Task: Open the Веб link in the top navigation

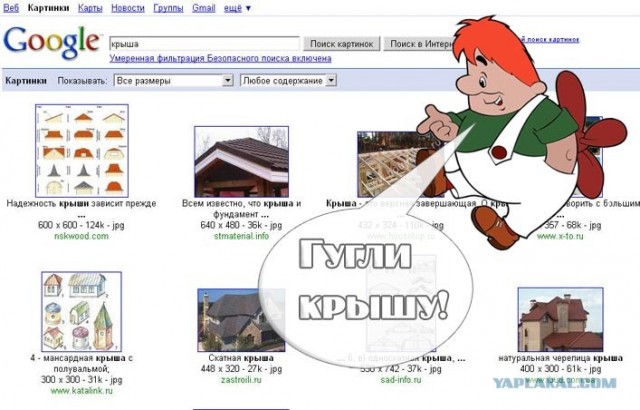Action: 11,8
